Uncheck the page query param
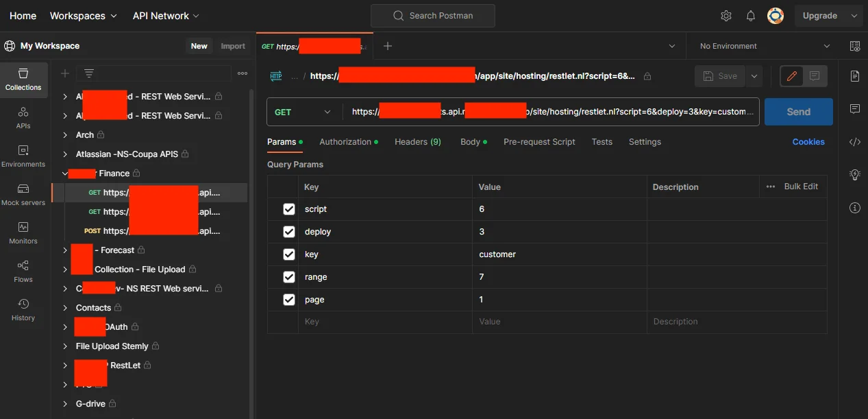 289,300
